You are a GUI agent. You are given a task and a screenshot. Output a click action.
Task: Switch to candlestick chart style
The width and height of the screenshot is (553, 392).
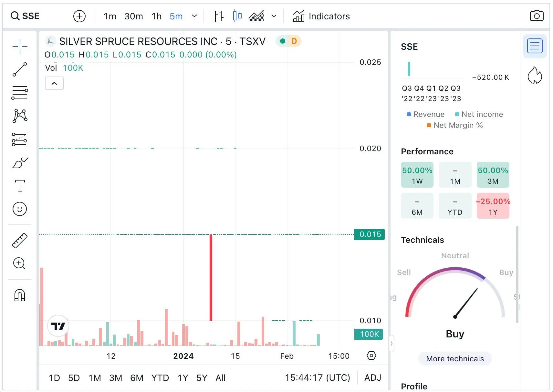coord(237,16)
